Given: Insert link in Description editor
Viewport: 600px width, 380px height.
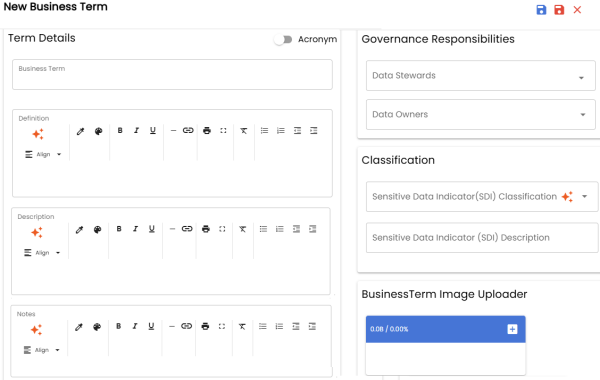Looking at the screenshot, I should coord(187,229).
